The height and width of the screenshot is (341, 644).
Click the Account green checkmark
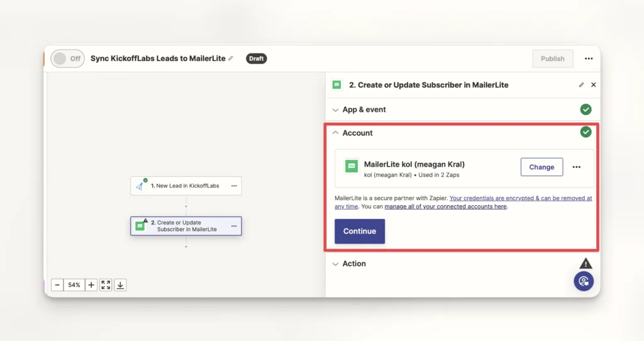click(586, 132)
